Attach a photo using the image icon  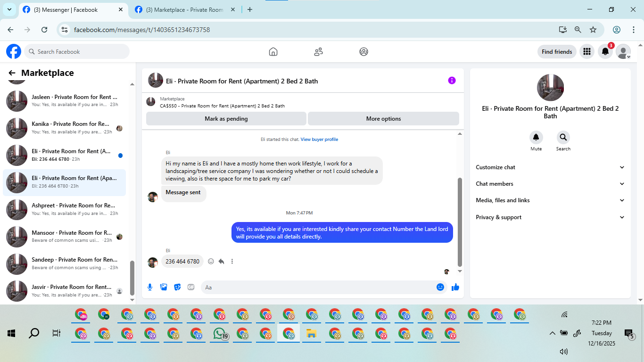pos(164,287)
